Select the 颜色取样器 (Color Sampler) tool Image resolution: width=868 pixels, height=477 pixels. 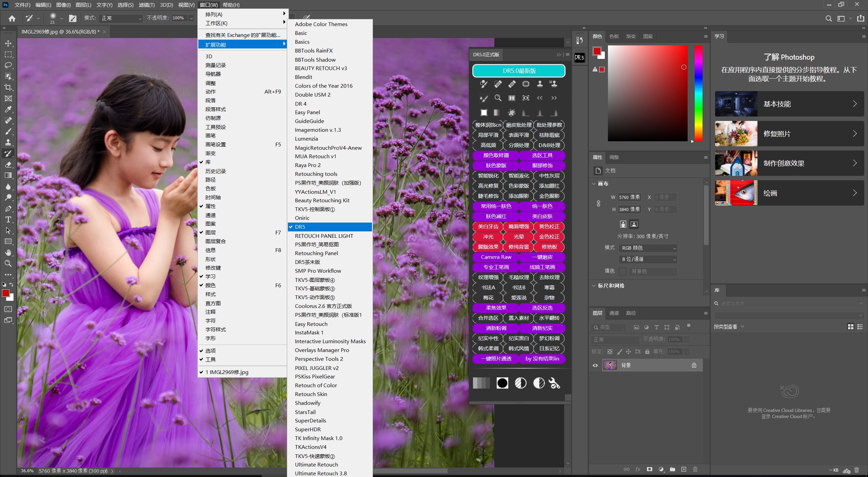pos(495,155)
